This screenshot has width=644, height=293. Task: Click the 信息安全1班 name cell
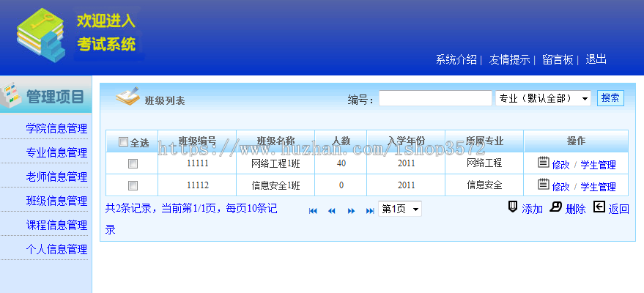[x=275, y=185]
